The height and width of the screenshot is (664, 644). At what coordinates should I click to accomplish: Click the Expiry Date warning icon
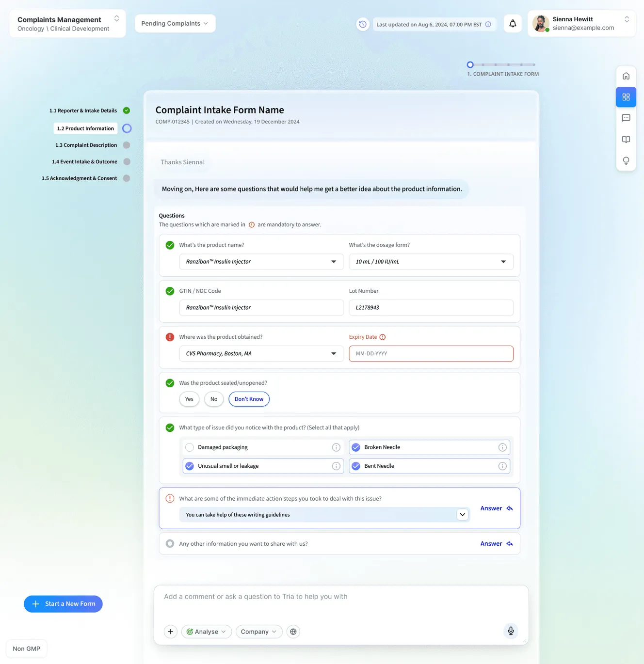pyautogui.click(x=383, y=337)
